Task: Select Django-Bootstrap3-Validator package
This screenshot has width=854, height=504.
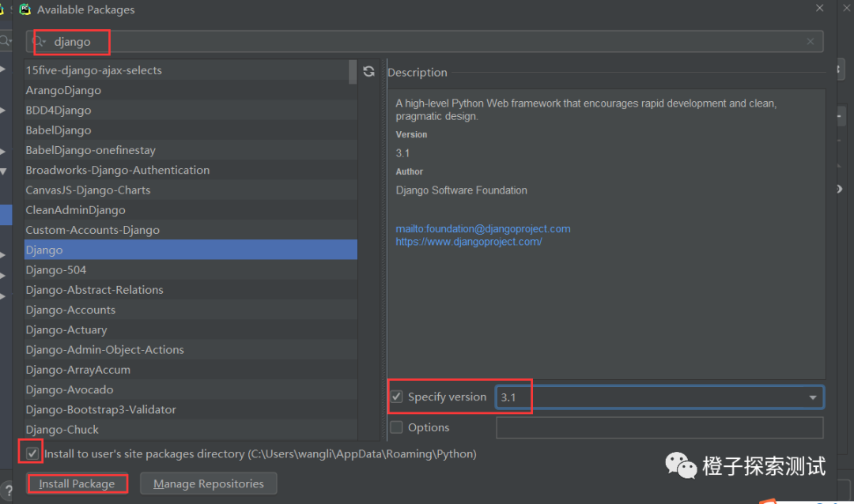Action: click(x=191, y=410)
